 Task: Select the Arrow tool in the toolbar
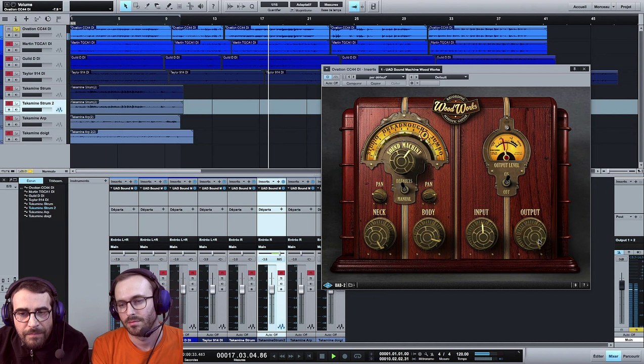pos(125,7)
